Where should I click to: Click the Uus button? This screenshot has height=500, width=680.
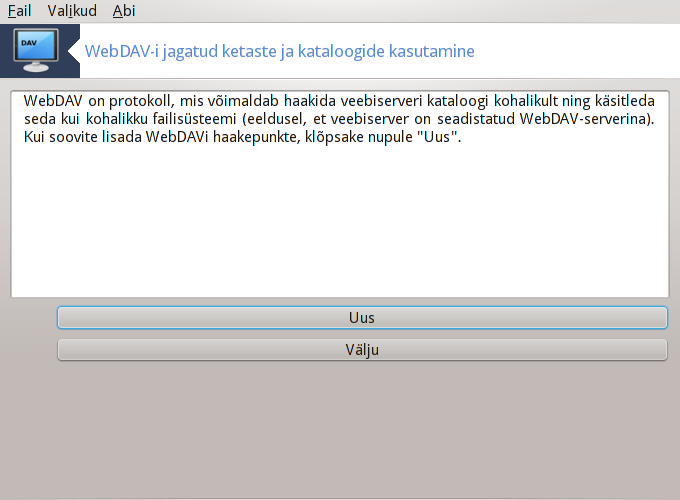point(362,317)
